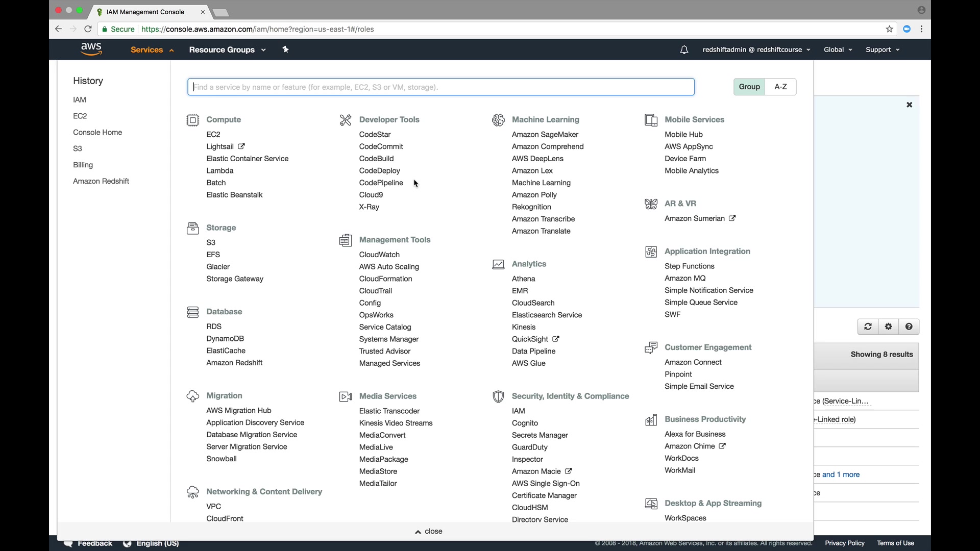
Task: Click the pin shortcuts icon in navbar
Action: point(286,49)
